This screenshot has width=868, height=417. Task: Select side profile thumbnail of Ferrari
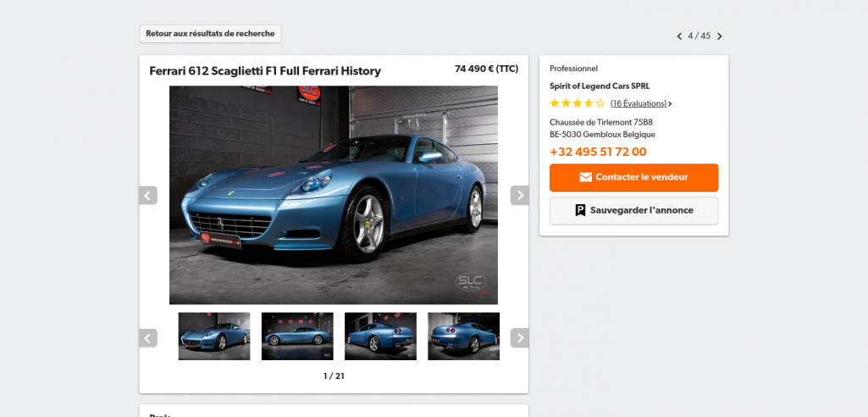point(297,336)
